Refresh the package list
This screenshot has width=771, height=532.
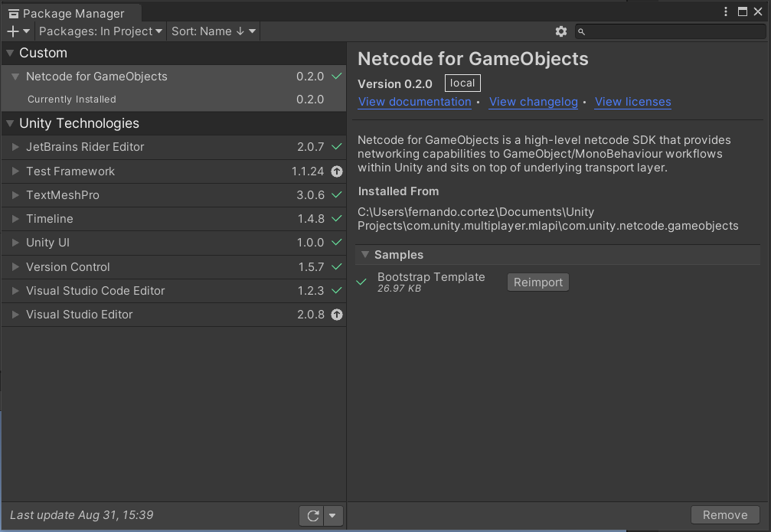pyautogui.click(x=312, y=516)
